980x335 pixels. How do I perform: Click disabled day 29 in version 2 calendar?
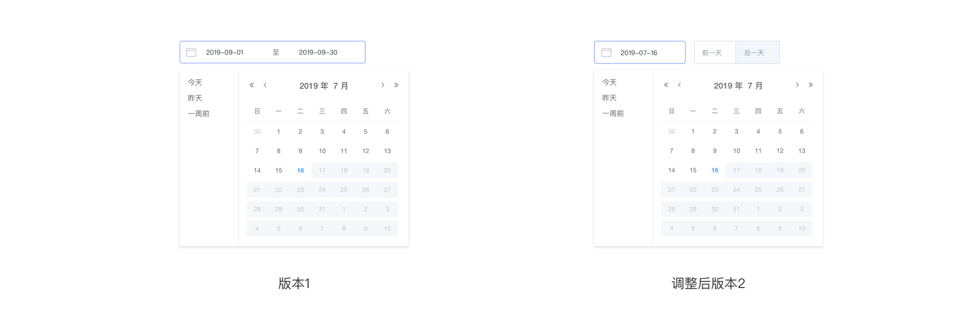[693, 209]
